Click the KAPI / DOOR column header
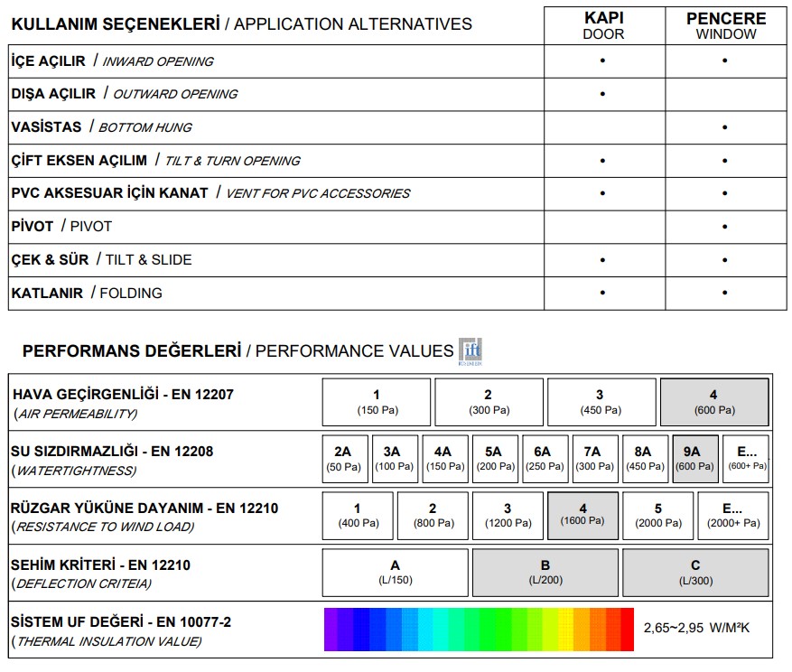 click(603, 25)
